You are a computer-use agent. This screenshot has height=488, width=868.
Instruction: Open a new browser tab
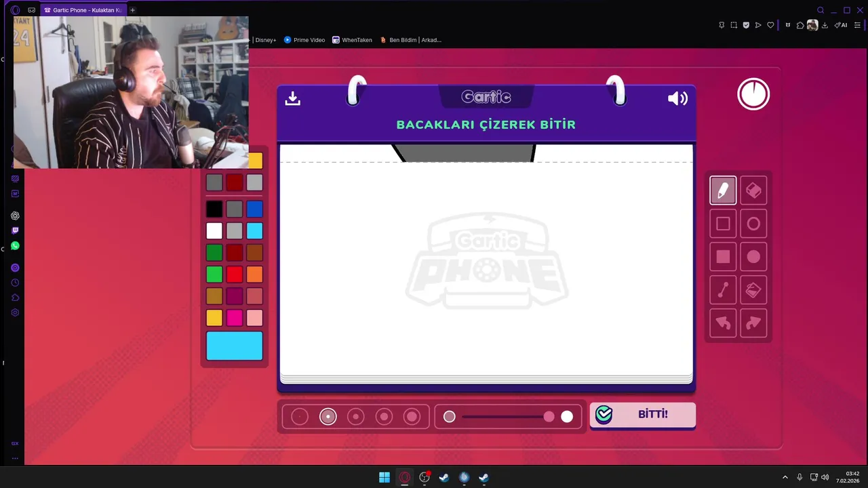[132, 10]
